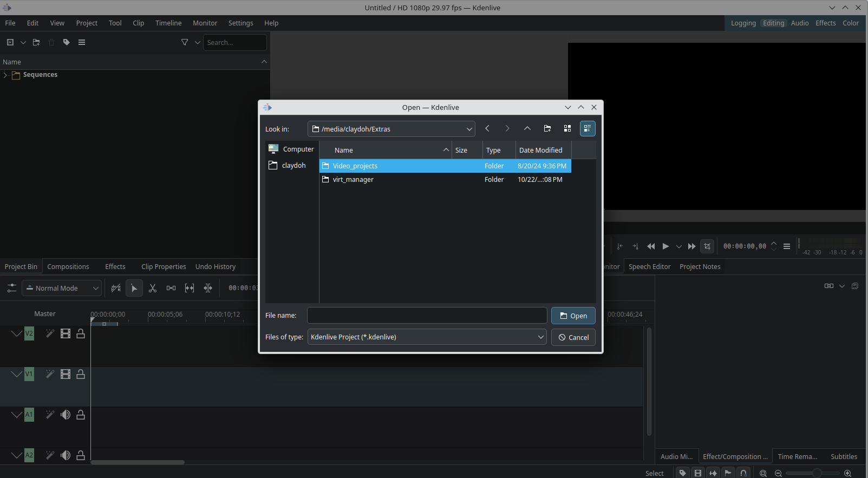Screen dimensions: 868x478
Task: Mute audio track A1
Action: click(66, 415)
